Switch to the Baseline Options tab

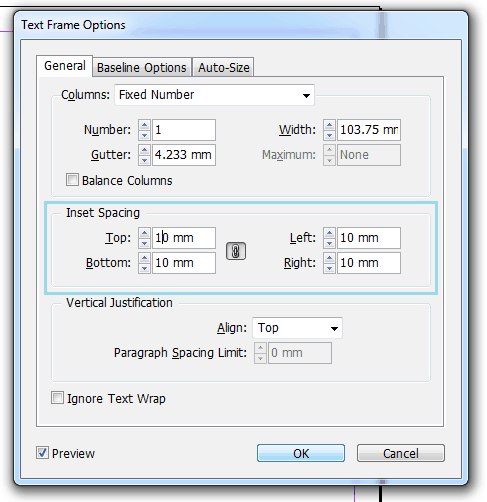click(x=142, y=68)
